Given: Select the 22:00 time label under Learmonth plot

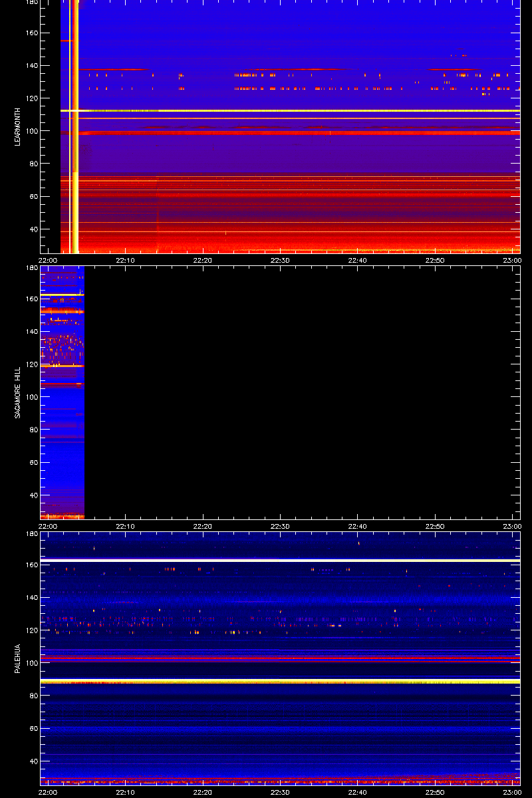Looking at the screenshot, I should tap(48, 260).
